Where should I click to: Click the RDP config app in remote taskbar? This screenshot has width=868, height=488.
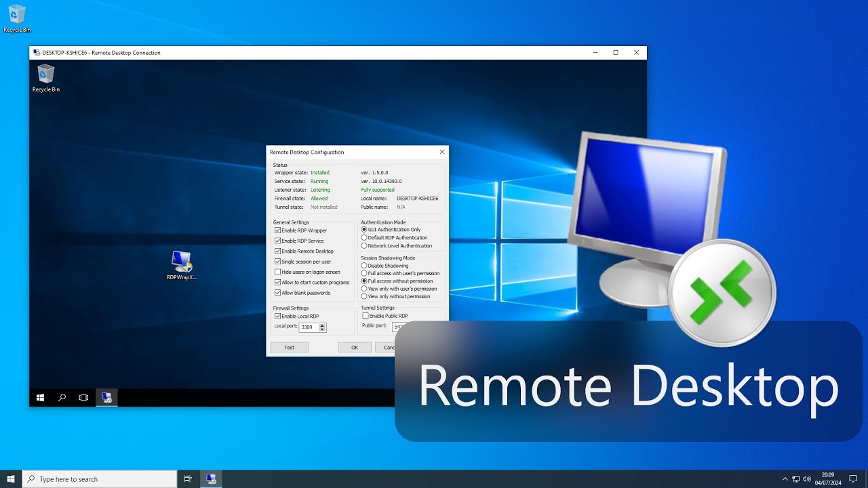(x=106, y=398)
